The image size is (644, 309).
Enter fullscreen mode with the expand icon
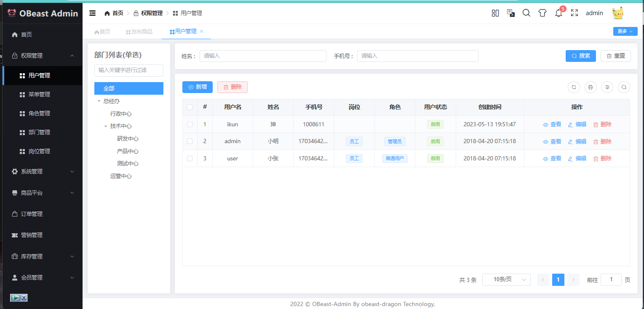coord(574,13)
